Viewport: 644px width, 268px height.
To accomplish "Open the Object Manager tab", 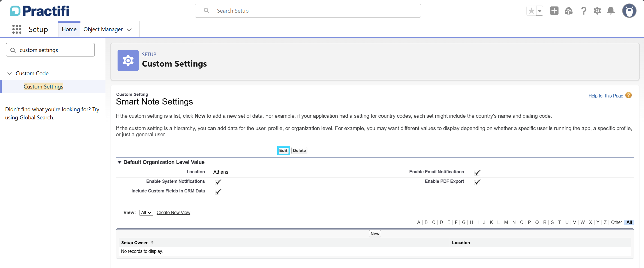I will coord(103,29).
